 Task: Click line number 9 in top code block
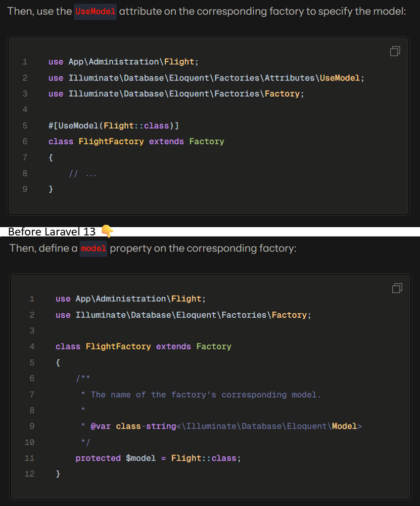point(25,189)
